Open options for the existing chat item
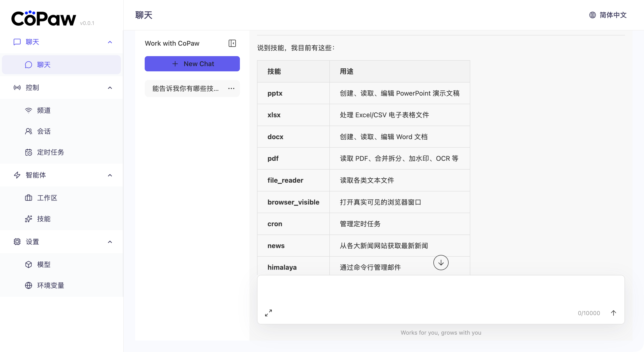 pyautogui.click(x=231, y=88)
